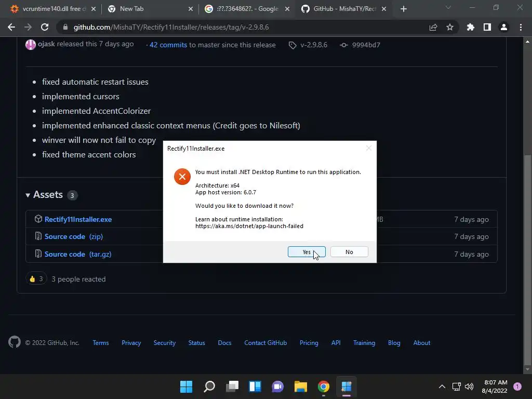
Task: Click the Chrome taskbar icon
Action: point(323,387)
